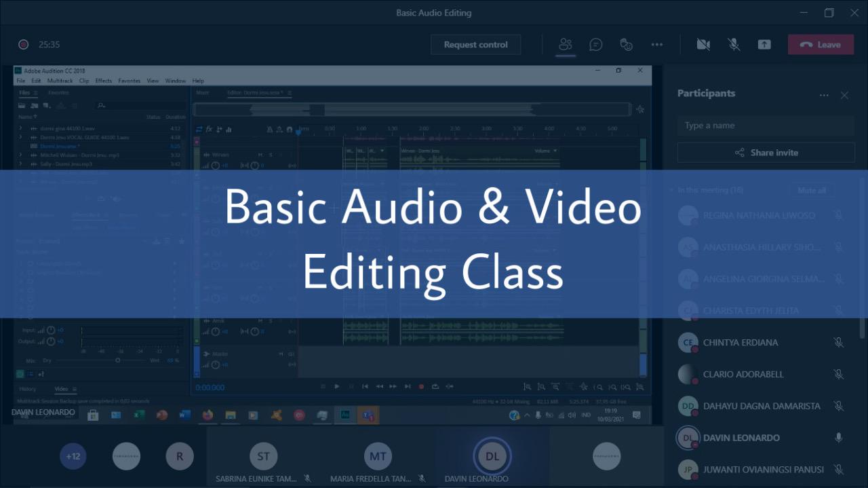The width and height of the screenshot is (868, 488).
Task: Click the Share invite button
Action: pyautogui.click(x=766, y=153)
